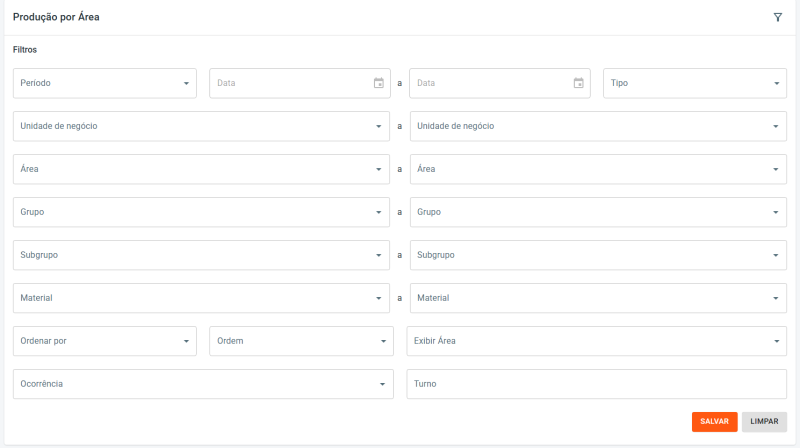Open the first Grupo dropdown

[x=201, y=212]
